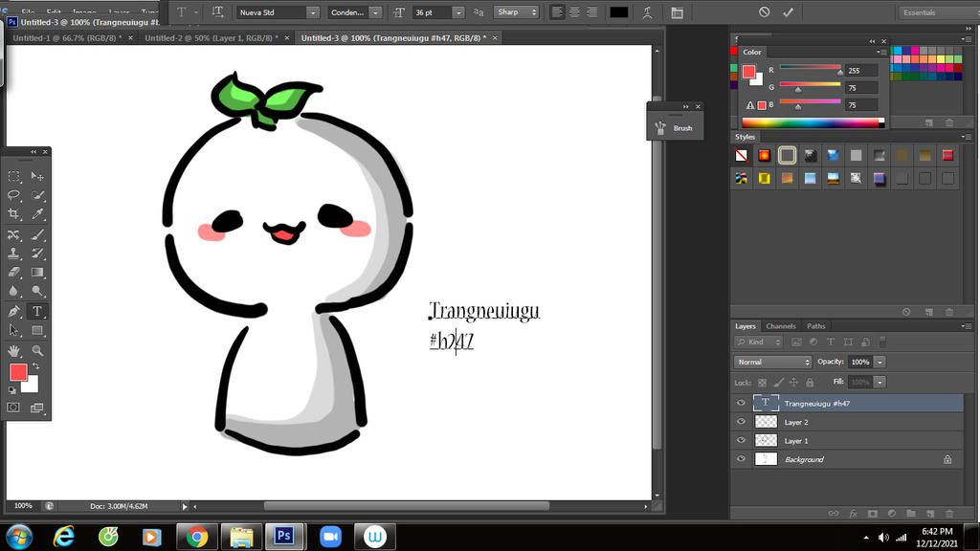
Task: Swap foreground and background colors
Action: click(x=35, y=366)
